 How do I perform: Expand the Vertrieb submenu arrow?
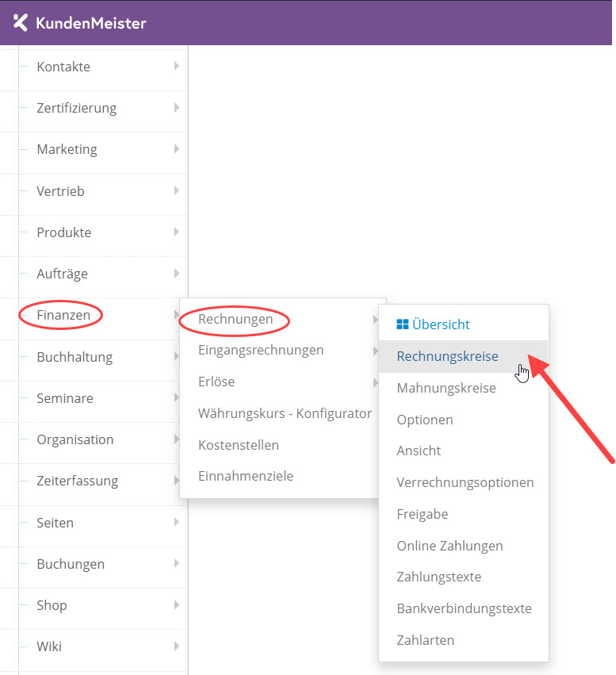[176, 190]
